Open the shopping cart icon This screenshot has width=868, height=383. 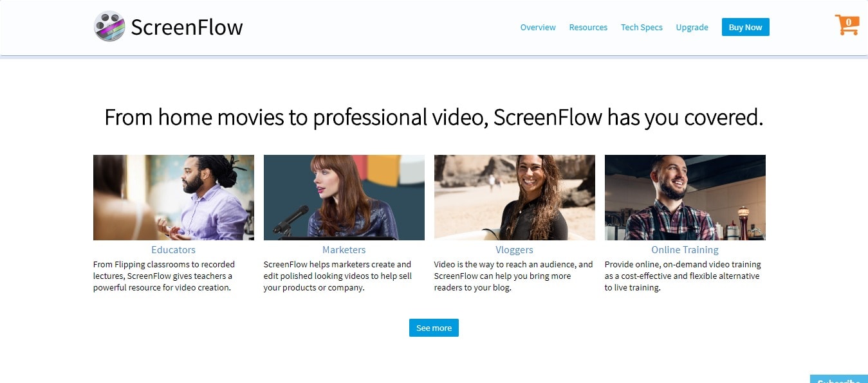point(847,24)
